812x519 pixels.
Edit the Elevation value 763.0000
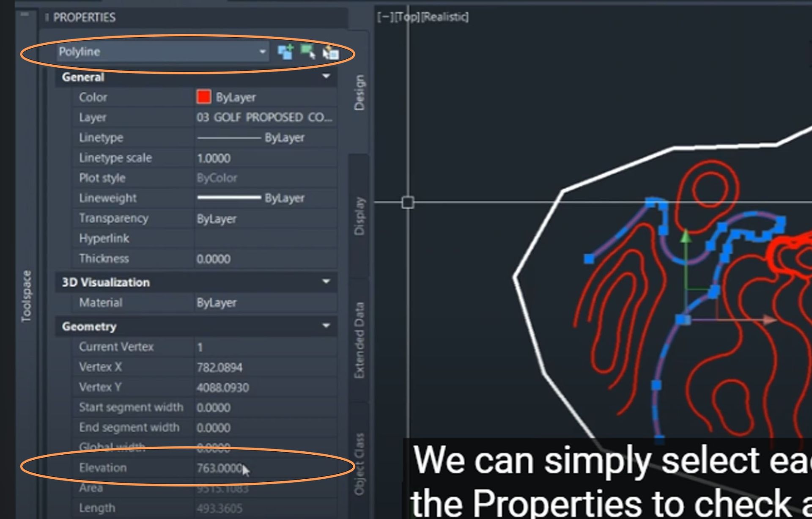pos(265,468)
